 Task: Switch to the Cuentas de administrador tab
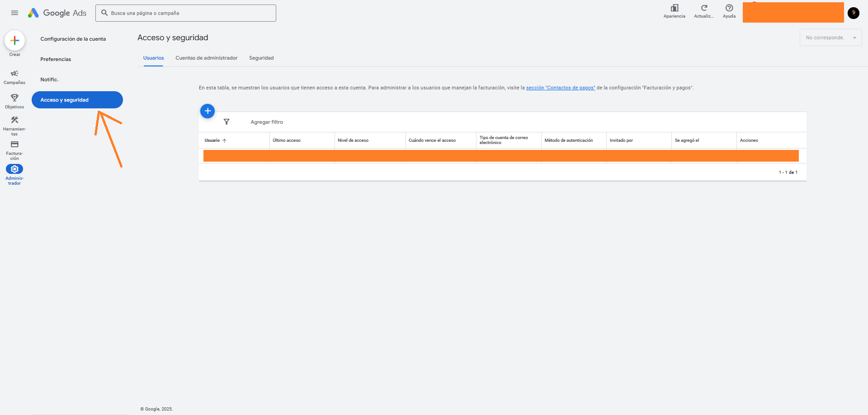click(206, 58)
